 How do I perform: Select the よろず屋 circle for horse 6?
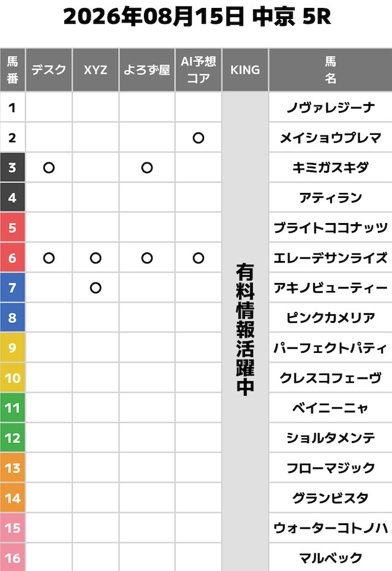[147, 258]
